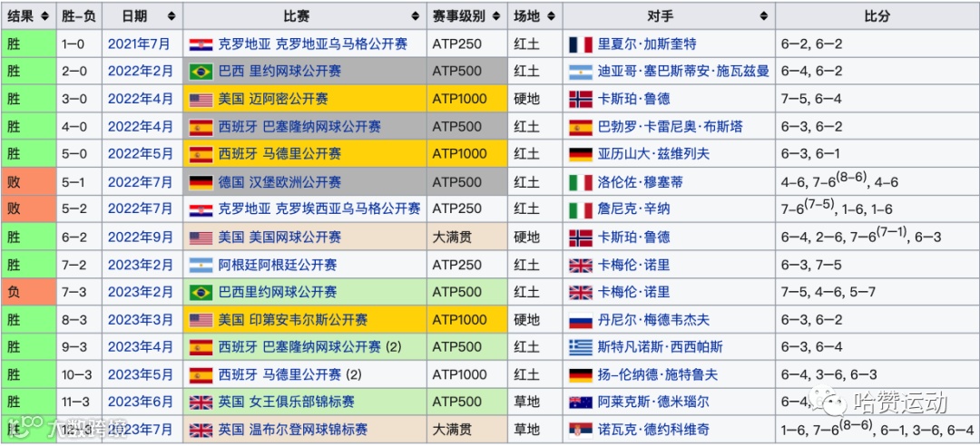Open the 2023年6月 date link
The image size is (980, 446).
141,402
